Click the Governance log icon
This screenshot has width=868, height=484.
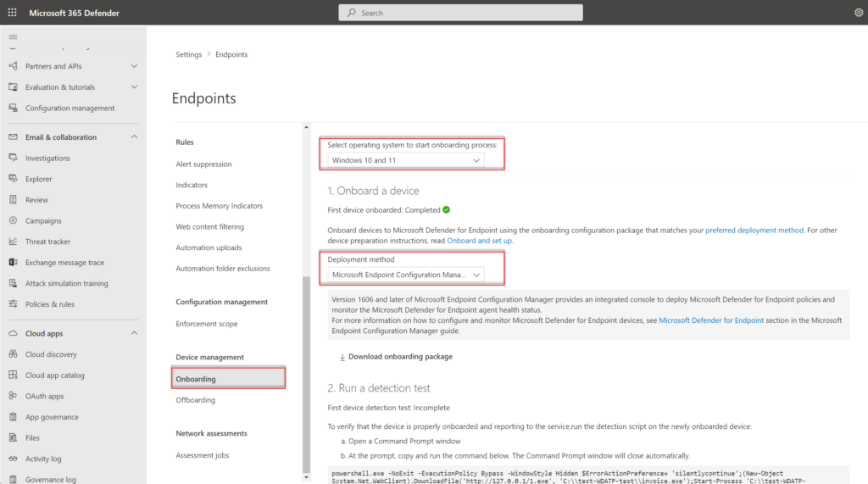click(14, 479)
